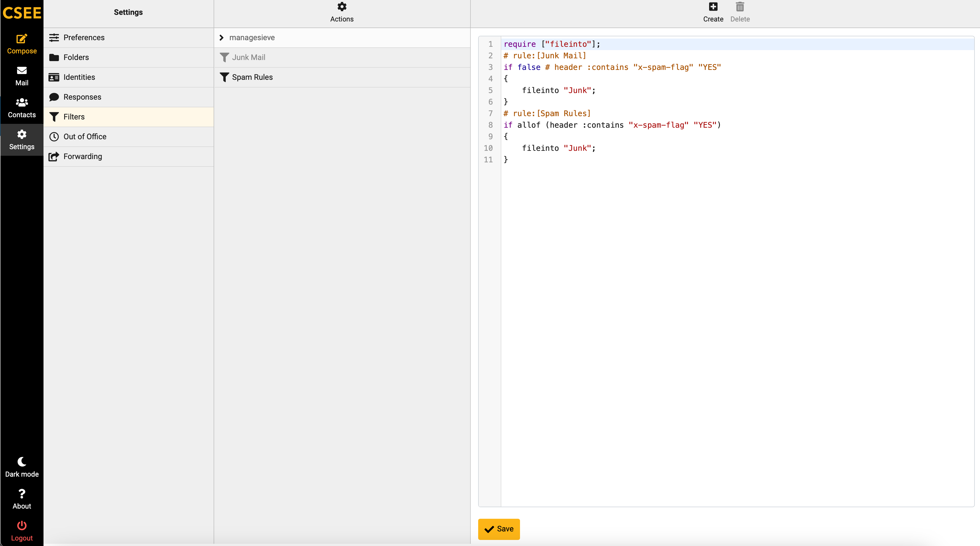
Task: Place cursor on line 1 require statement
Action: click(552, 44)
